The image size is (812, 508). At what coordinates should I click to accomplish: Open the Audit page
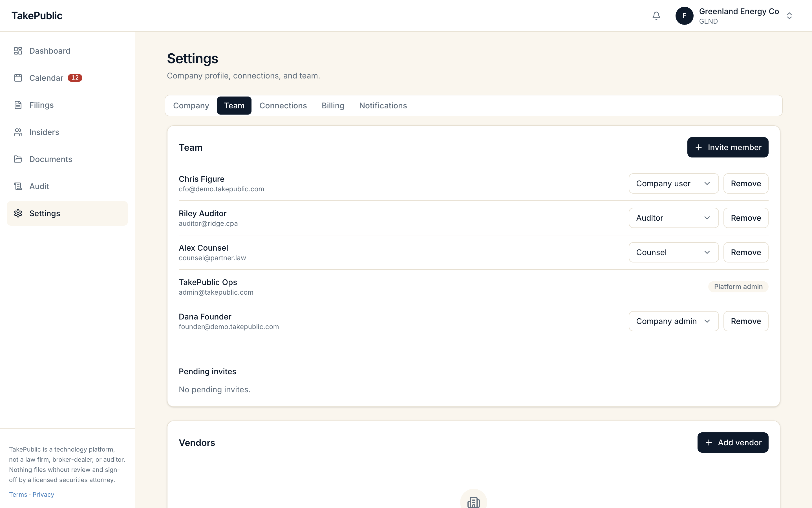[67, 186]
